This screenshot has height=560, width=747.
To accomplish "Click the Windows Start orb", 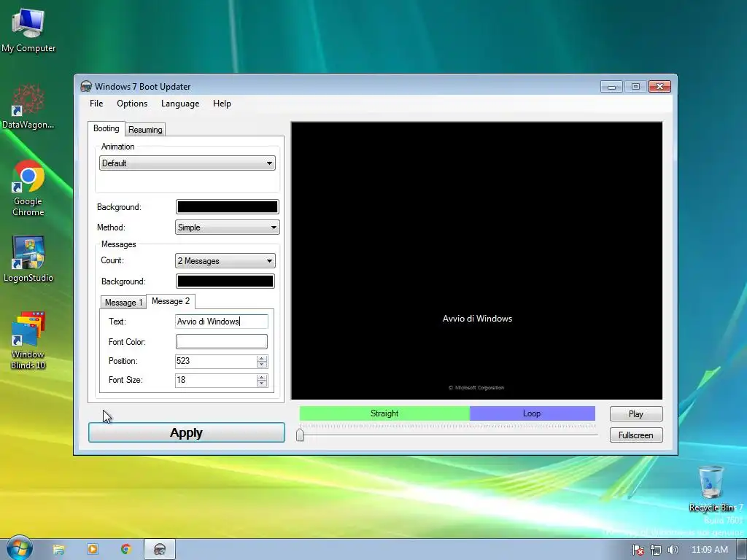I will point(19,548).
